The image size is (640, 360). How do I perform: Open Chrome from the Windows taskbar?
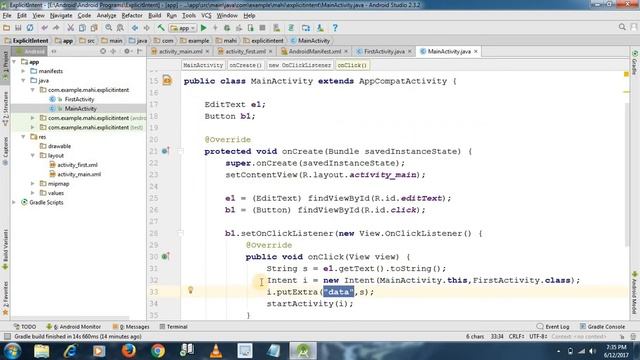(158, 351)
